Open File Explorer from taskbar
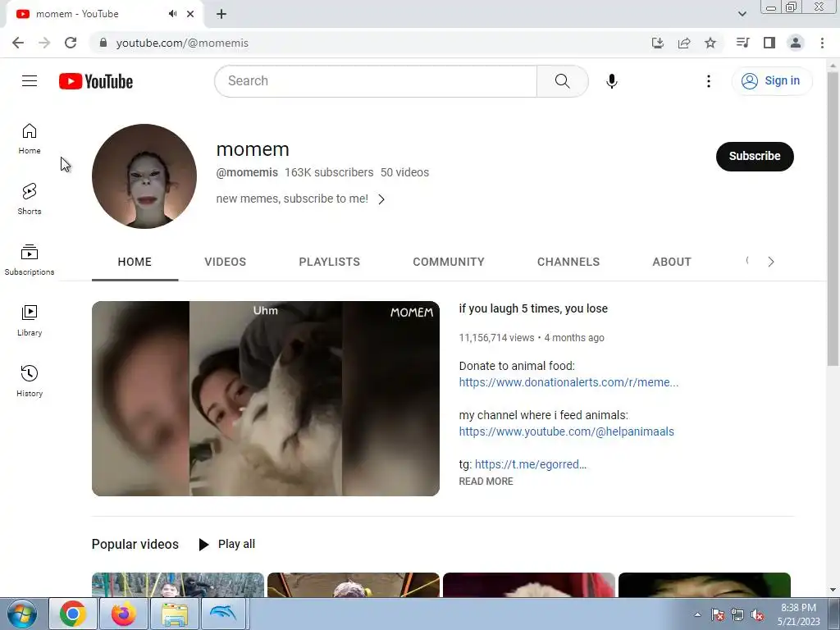The height and width of the screenshot is (630, 840). click(x=175, y=614)
